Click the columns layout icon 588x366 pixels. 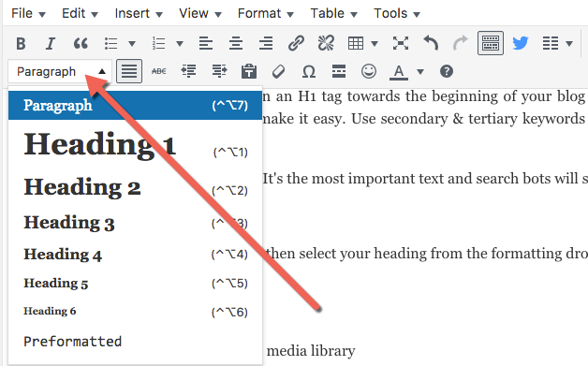[x=551, y=43]
